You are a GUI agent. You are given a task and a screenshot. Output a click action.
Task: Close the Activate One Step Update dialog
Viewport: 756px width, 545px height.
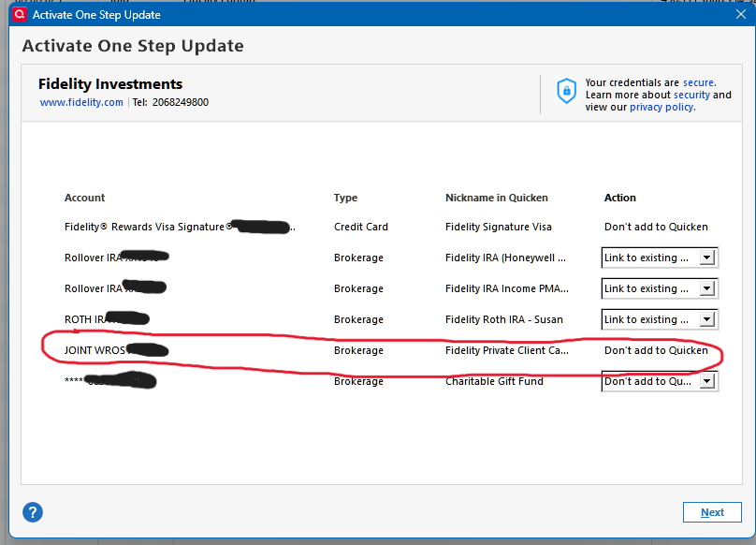741,14
